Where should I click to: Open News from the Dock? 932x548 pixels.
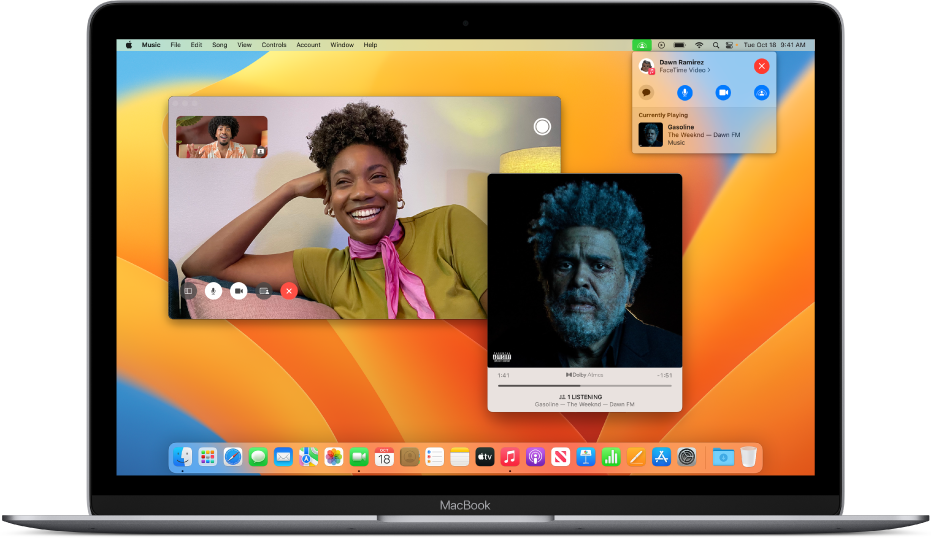(x=561, y=457)
